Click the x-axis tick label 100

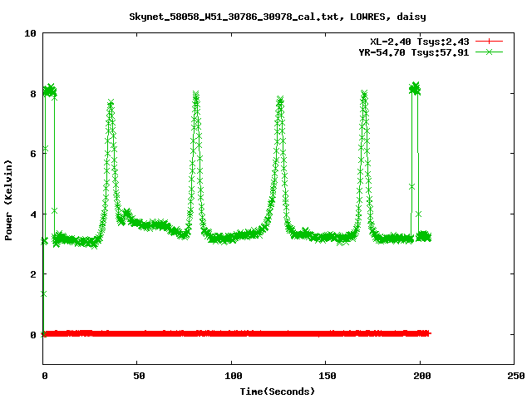point(234,376)
